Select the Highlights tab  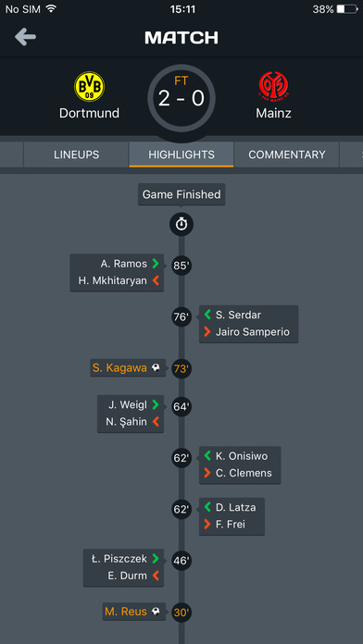pos(181,155)
